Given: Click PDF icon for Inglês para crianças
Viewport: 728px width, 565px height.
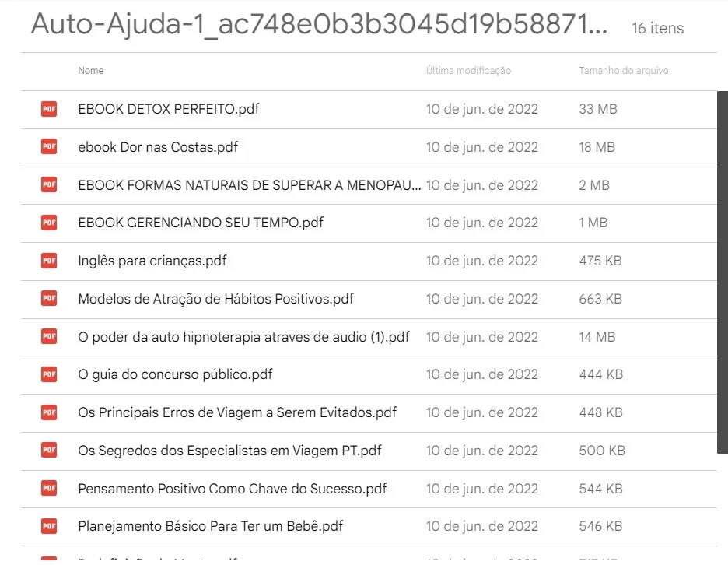Looking at the screenshot, I should point(49,261).
